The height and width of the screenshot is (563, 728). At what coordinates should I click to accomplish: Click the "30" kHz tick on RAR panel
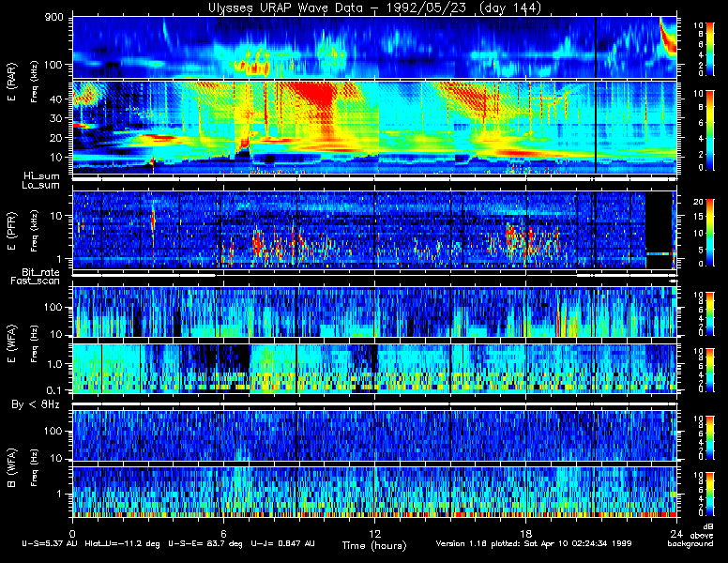click(x=57, y=118)
